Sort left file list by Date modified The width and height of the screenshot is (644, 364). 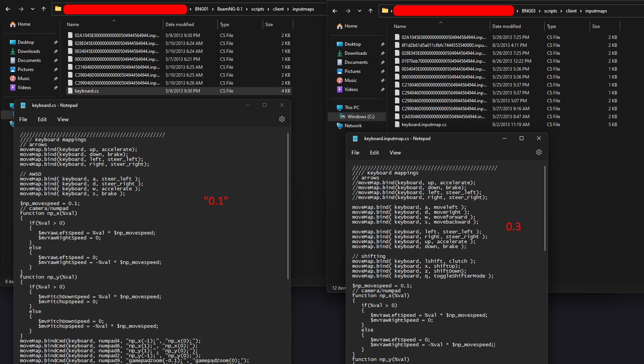click(x=180, y=25)
